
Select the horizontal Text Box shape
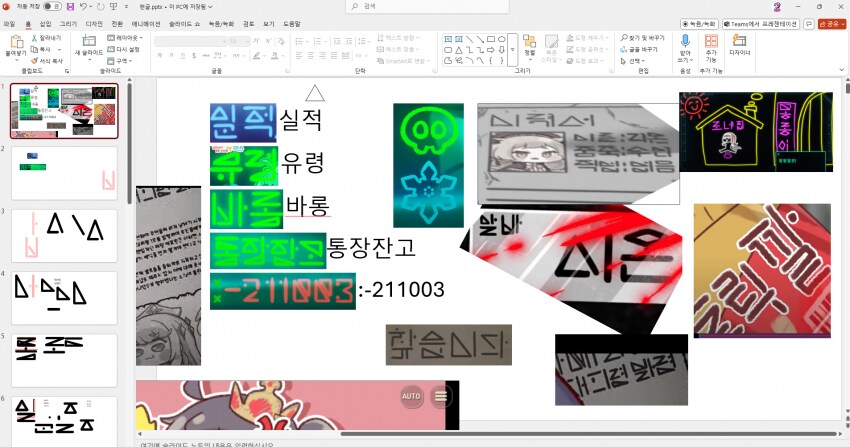(448, 39)
